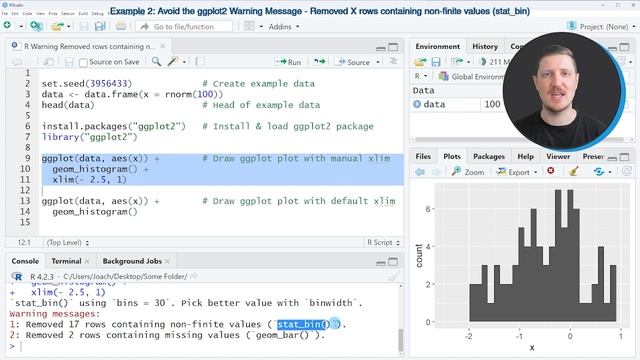This screenshot has width=640, height=360.
Task: Open the (Top Level) scope selector
Action: click(68, 242)
